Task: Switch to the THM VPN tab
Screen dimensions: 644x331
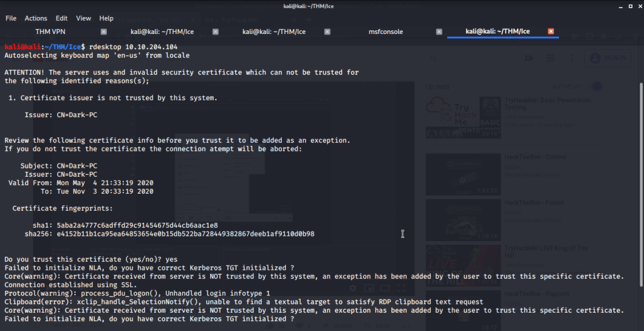Action: (50, 31)
